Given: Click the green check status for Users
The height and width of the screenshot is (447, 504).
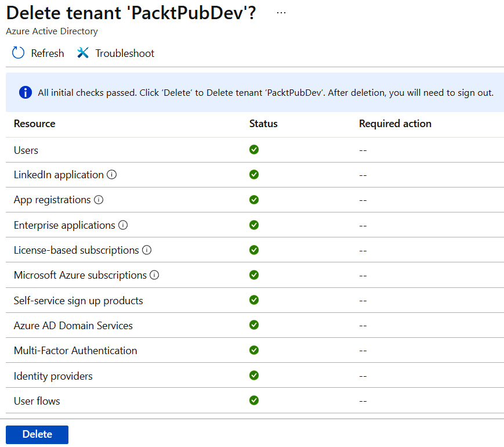Looking at the screenshot, I should click(254, 150).
